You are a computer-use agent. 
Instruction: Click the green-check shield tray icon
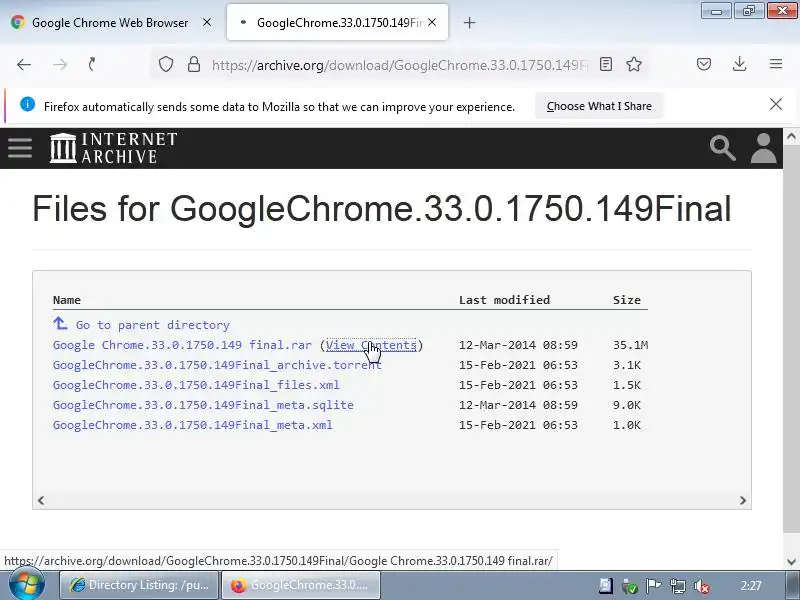tap(630, 586)
